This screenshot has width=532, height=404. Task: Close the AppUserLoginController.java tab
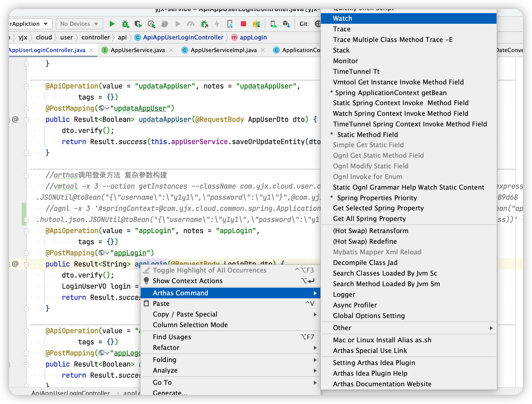pyautogui.click(x=91, y=50)
